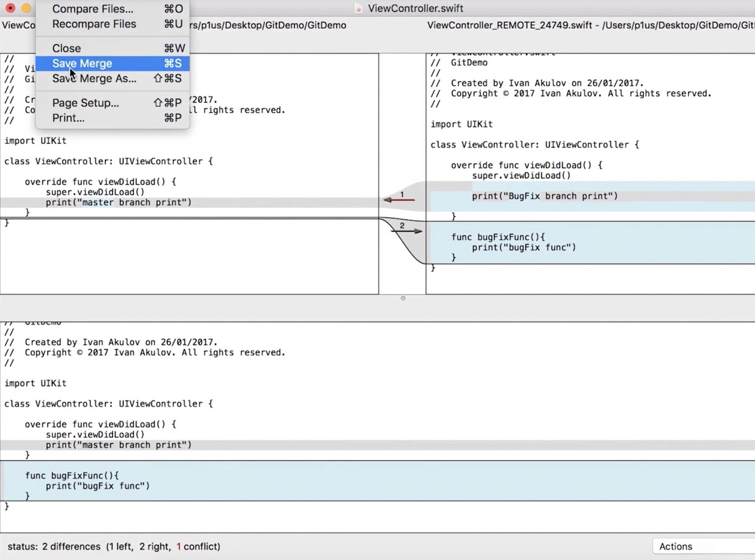The image size is (755, 560).
Task: Click 'print("bugFix func")' in the bottom merge pane
Action: coord(98,486)
